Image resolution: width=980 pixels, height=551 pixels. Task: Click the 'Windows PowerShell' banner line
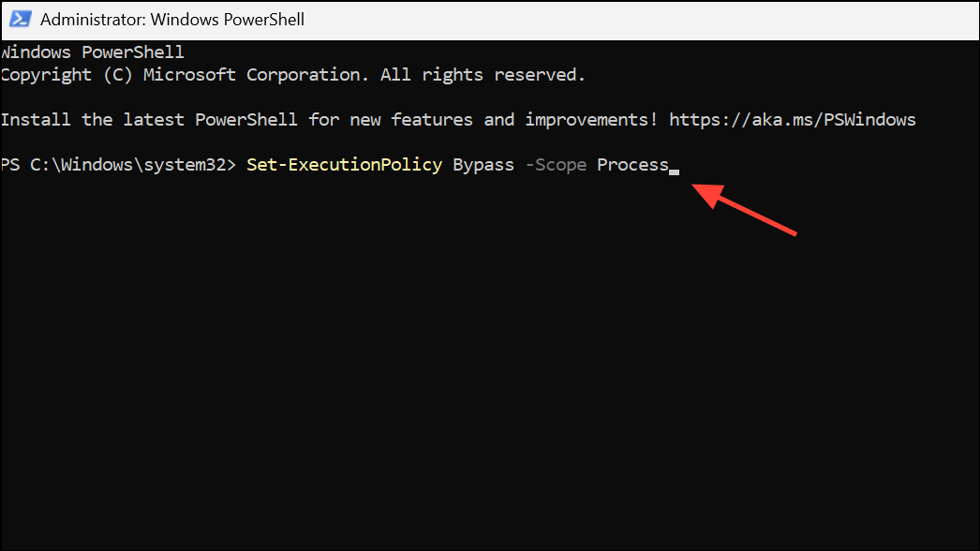93,52
